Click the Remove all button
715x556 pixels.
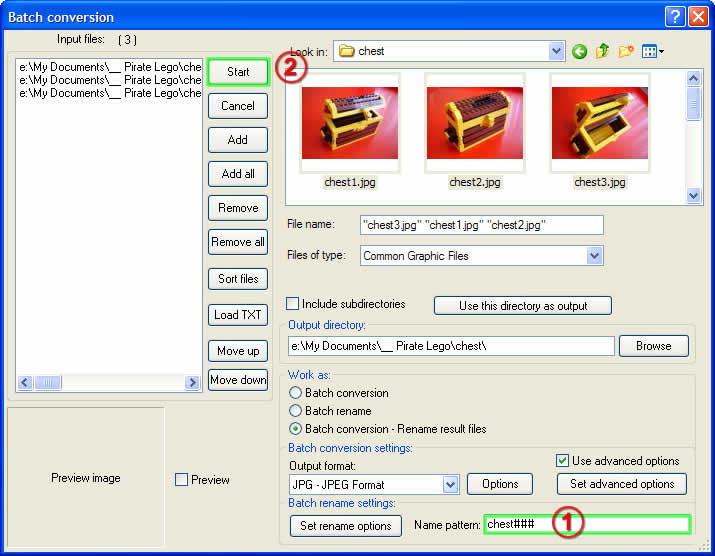[x=238, y=242]
